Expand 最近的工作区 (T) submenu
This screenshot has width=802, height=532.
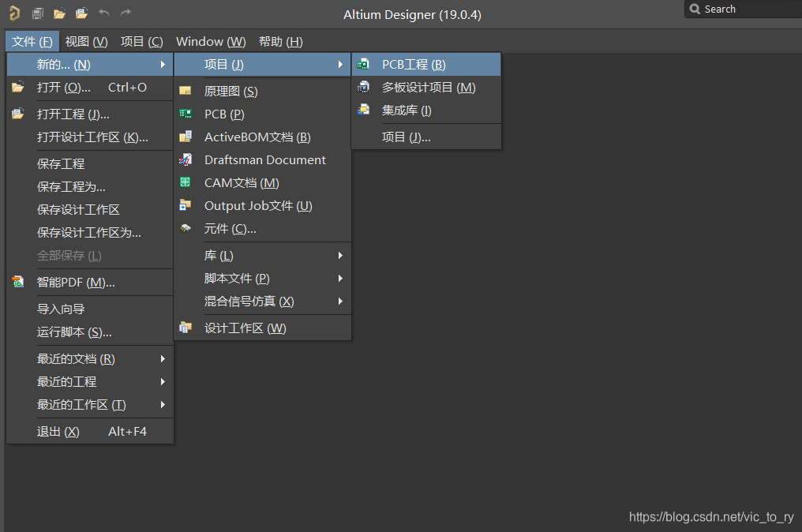click(90, 405)
